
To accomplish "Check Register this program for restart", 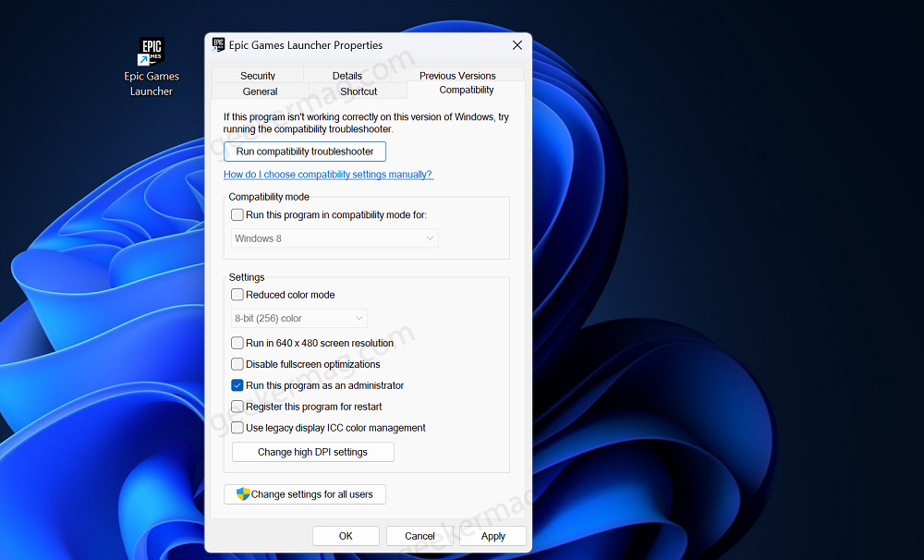I will tap(237, 407).
